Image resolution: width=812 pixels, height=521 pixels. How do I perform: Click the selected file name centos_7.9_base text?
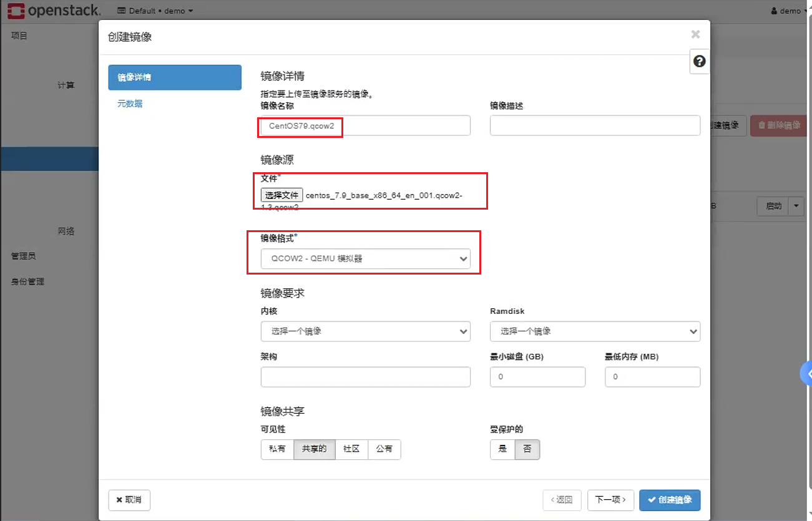pos(384,195)
